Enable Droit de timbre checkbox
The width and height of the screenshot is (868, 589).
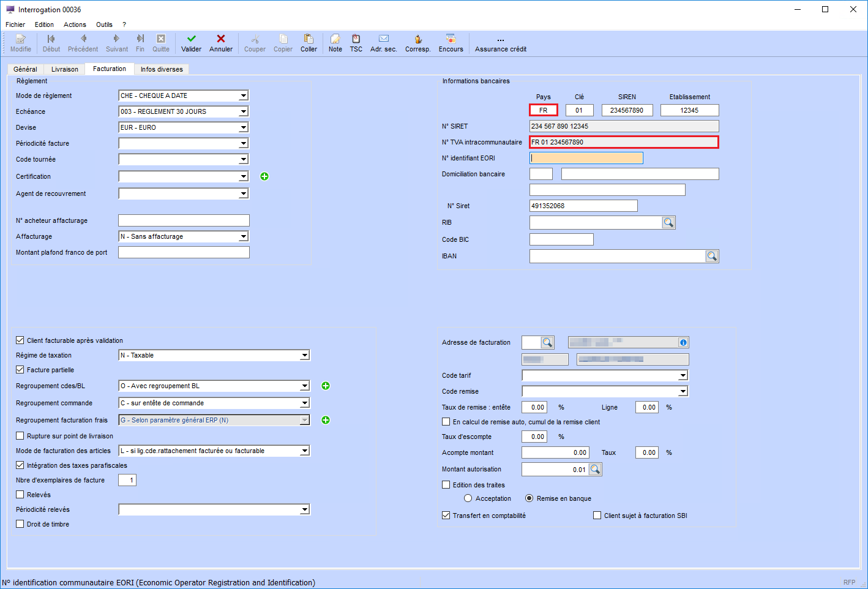point(20,524)
